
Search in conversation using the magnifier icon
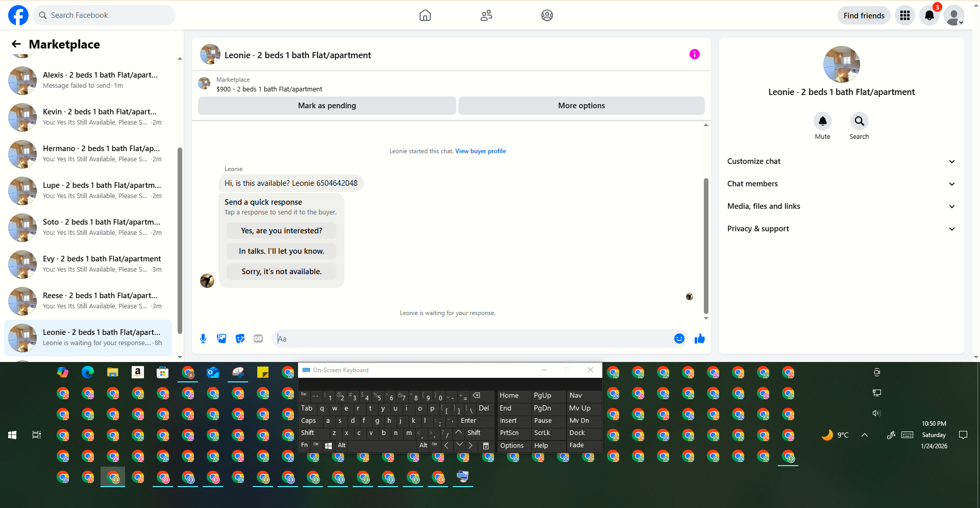860,122
